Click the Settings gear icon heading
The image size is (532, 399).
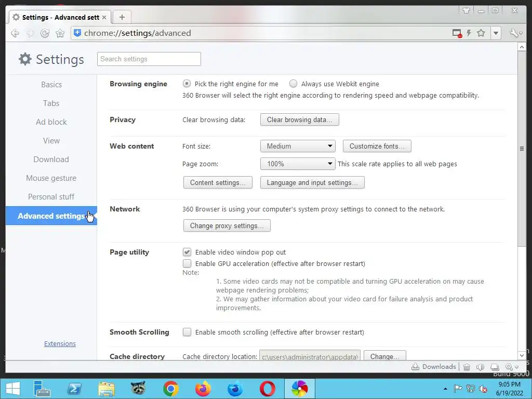(x=25, y=59)
